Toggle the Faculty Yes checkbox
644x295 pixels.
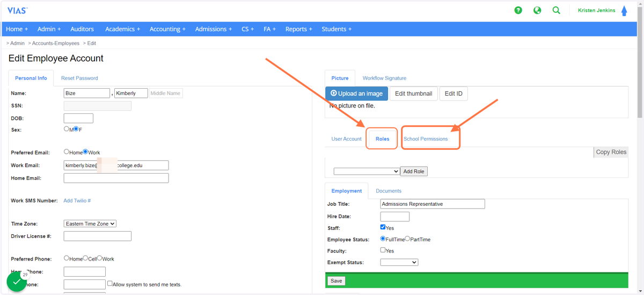pos(383,250)
